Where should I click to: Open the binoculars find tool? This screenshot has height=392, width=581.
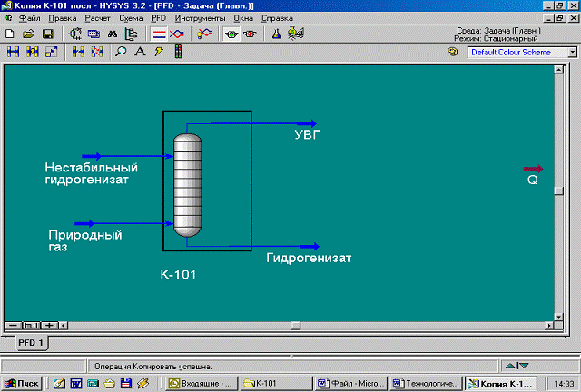pyautogui.click(x=113, y=34)
